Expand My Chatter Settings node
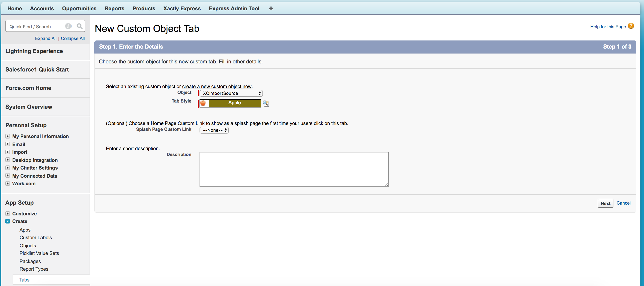The height and width of the screenshot is (286, 644). pos(8,168)
